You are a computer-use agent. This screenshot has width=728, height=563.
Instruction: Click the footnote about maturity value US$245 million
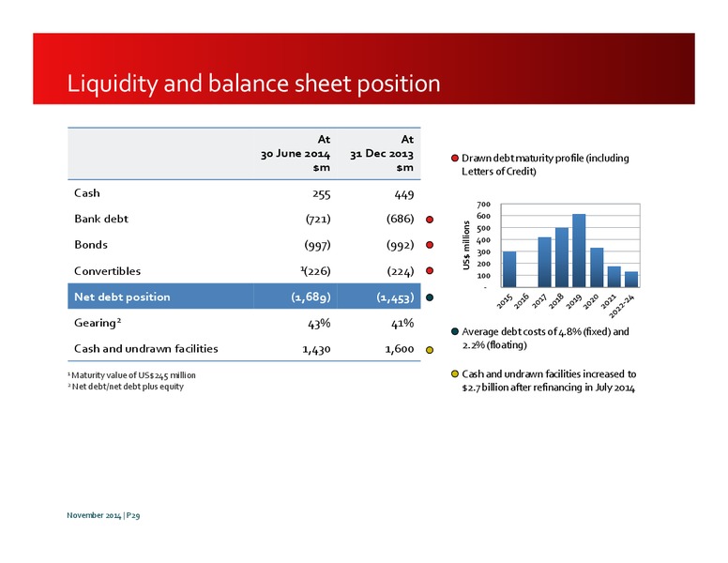coord(131,375)
